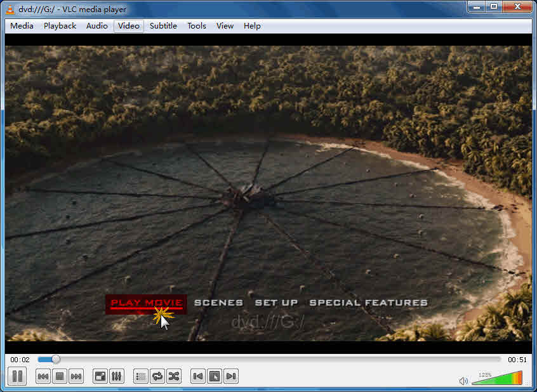Image resolution: width=537 pixels, height=392 pixels.
Task: Minimize the VLC window
Action: (x=477, y=7)
